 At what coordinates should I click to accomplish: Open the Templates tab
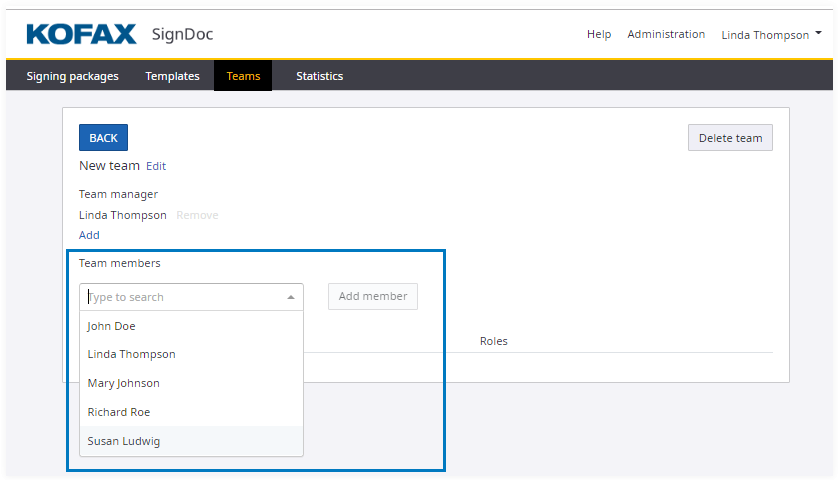[172, 76]
